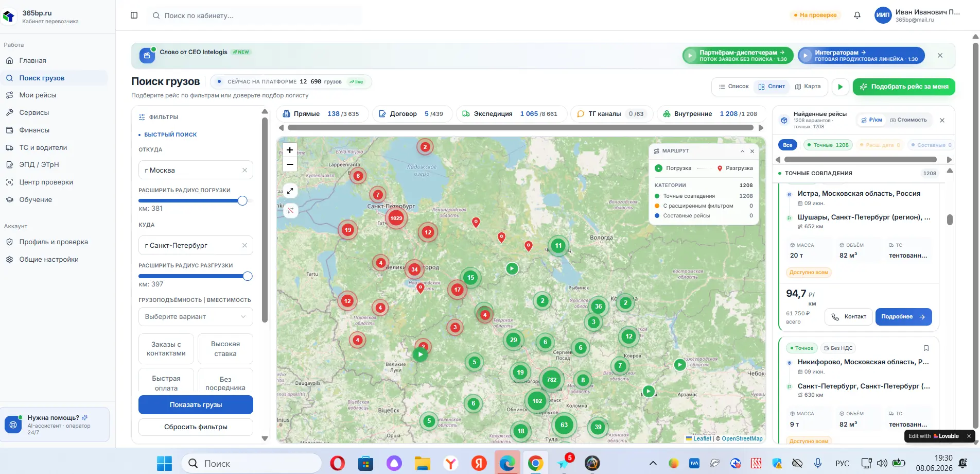Viewport: 980px width, 474px height.
Task: Close the CEO announcement banner
Action: pyautogui.click(x=940, y=56)
